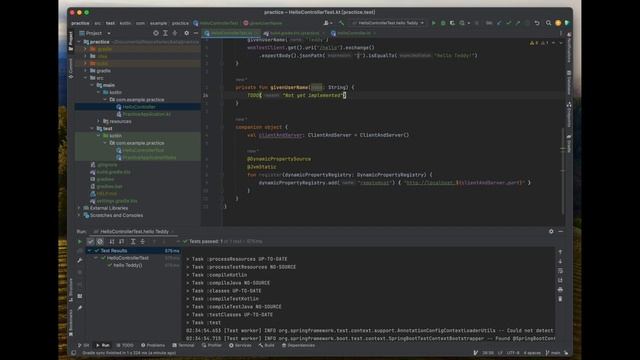Viewport: 640px width, 360px height.
Task: Open the Problems tool window tab
Action: click(153, 345)
